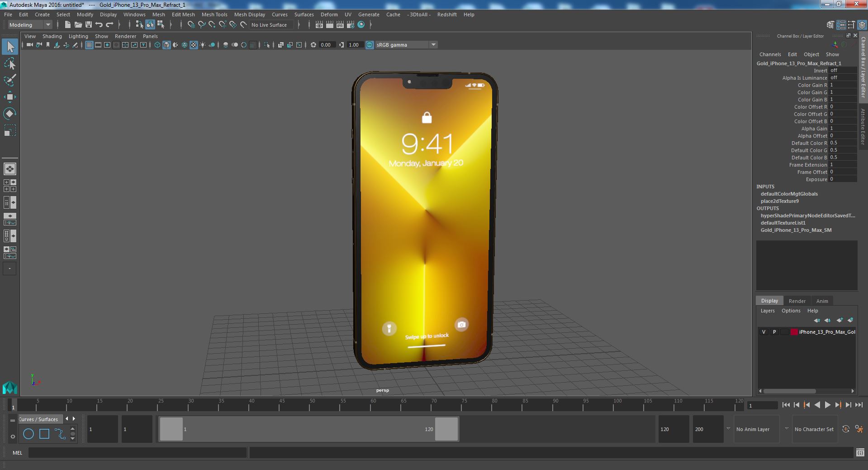Toggle smooth shade all in viewport
868x470 pixels.
[x=166, y=45]
